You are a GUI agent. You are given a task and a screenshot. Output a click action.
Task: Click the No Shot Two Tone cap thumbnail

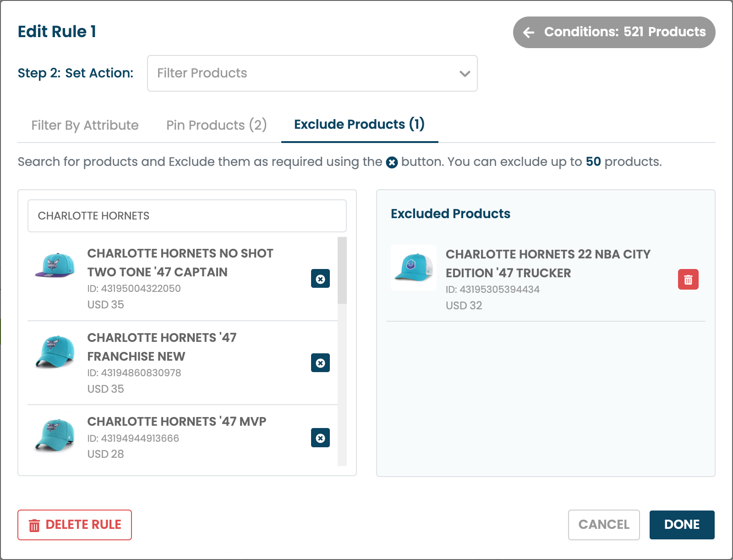coord(55,265)
